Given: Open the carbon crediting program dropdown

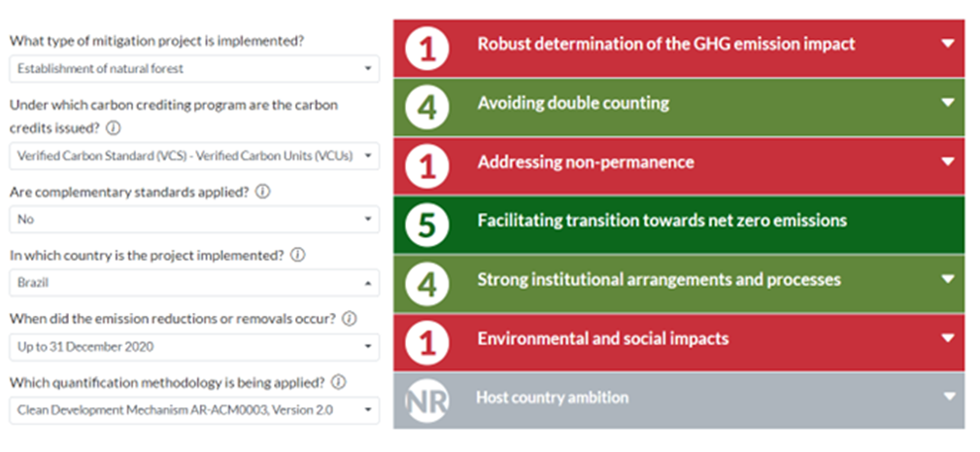Looking at the screenshot, I should 193,156.
